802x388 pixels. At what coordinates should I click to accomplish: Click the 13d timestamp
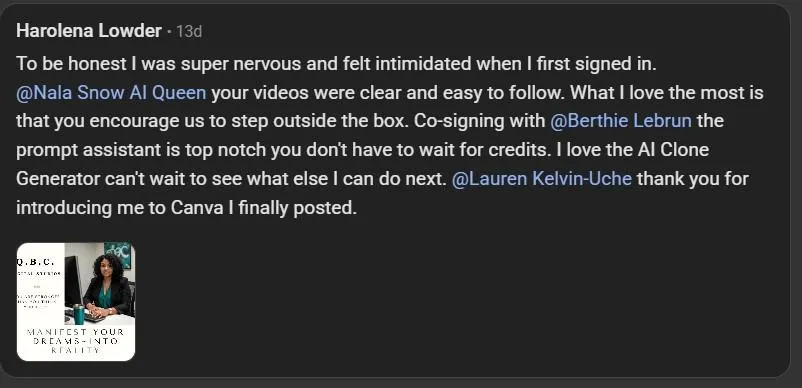click(189, 32)
